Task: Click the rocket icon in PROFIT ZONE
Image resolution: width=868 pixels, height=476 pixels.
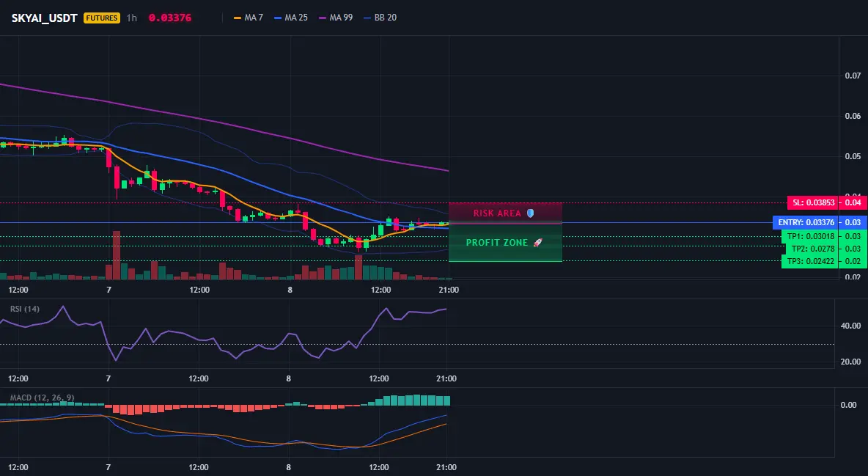Action: coord(537,242)
